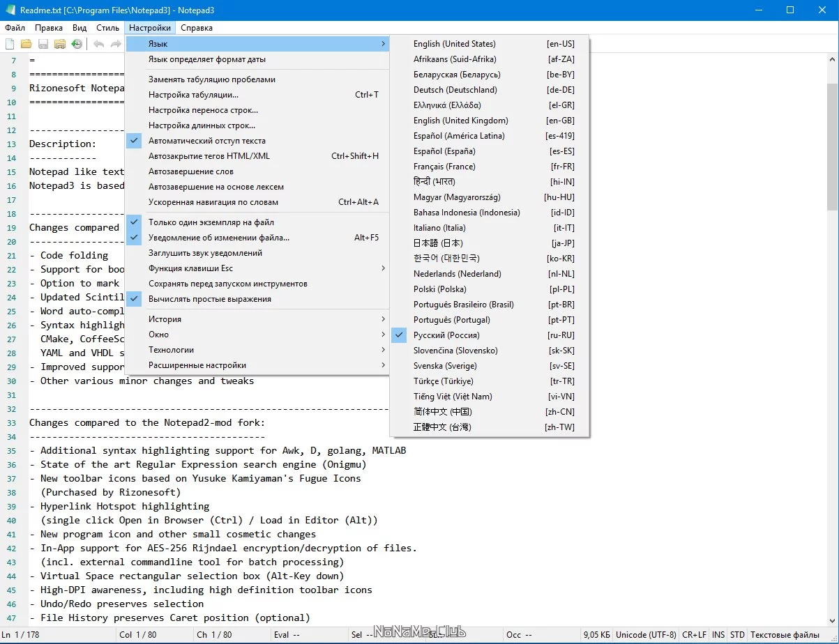The width and height of the screenshot is (839, 644).
Task: Click the Open folder toolbar icon
Action: (26, 44)
